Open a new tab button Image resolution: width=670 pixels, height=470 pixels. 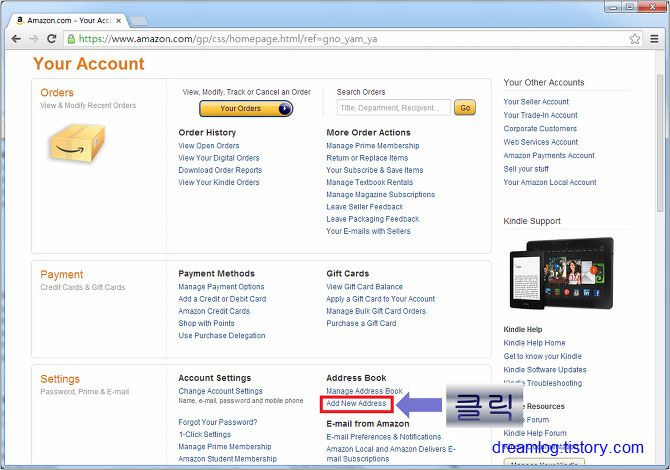[138, 21]
